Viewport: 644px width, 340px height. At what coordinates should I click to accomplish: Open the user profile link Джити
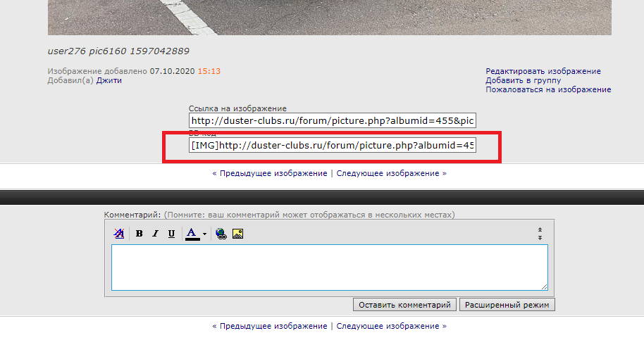109,80
